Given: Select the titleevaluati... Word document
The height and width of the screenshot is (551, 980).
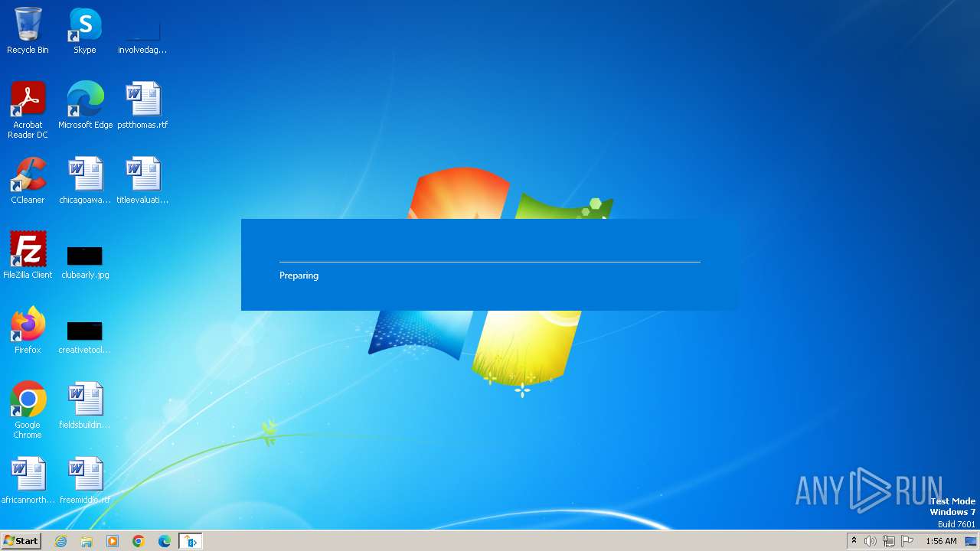Looking at the screenshot, I should pos(142,181).
